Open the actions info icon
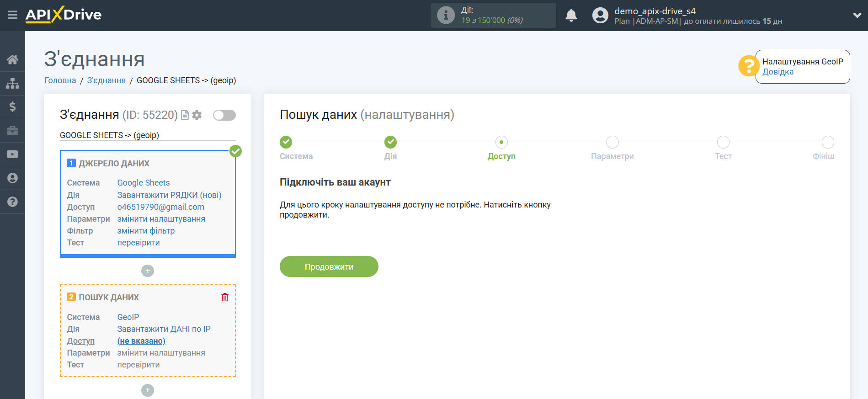The image size is (868, 399). [446, 15]
